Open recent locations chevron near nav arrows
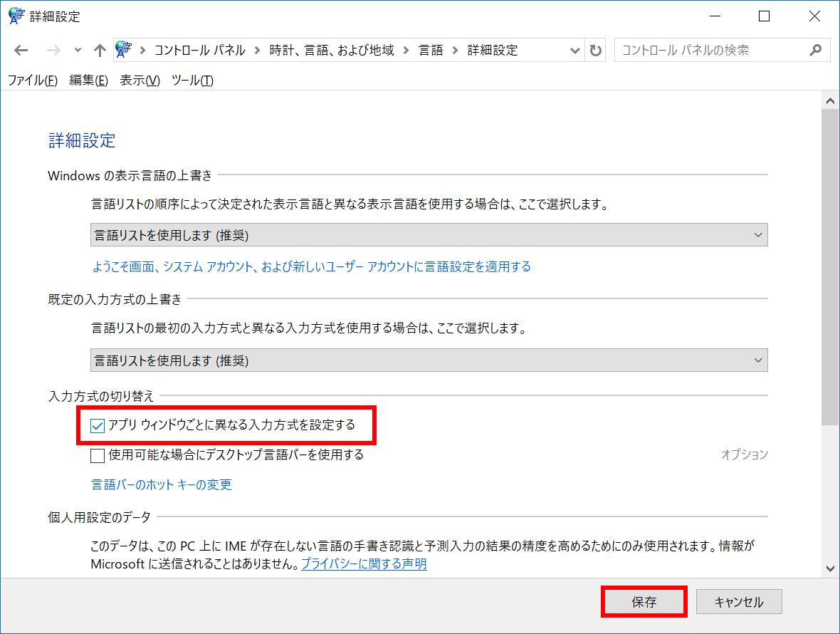The image size is (840, 634). click(78, 51)
